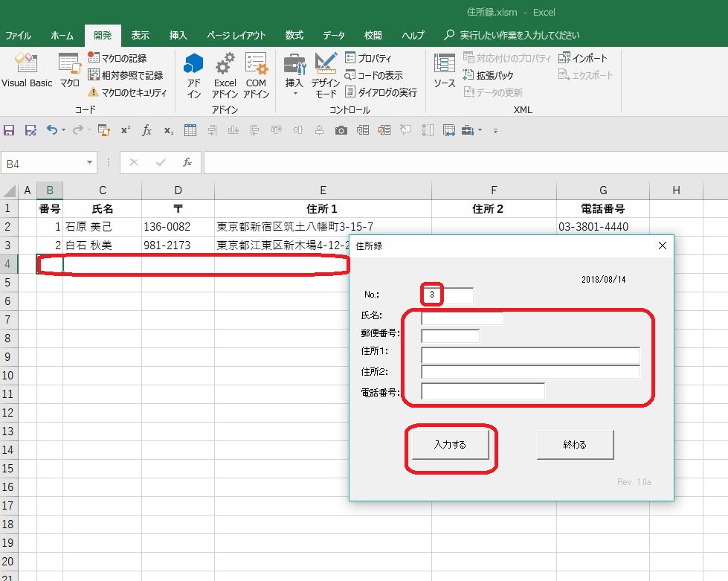The height and width of the screenshot is (581, 728).
Task: Save workbook with purple disk icon
Action: [9, 130]
